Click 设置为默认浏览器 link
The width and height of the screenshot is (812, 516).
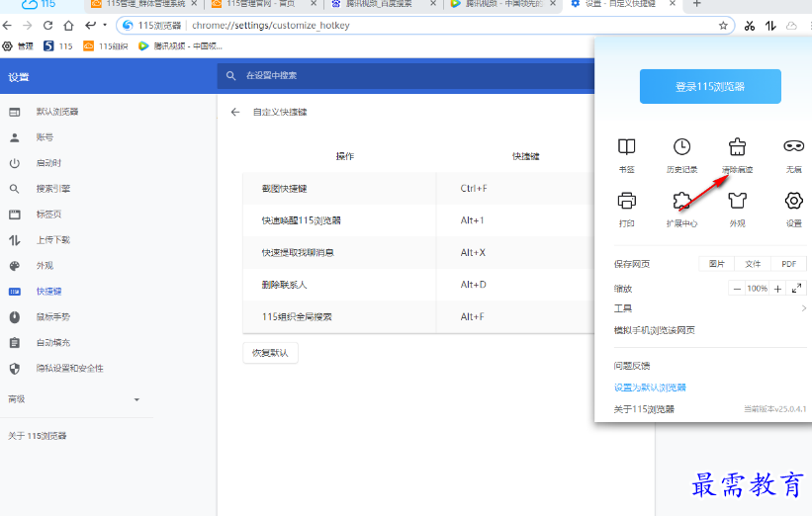pos(650,387)
